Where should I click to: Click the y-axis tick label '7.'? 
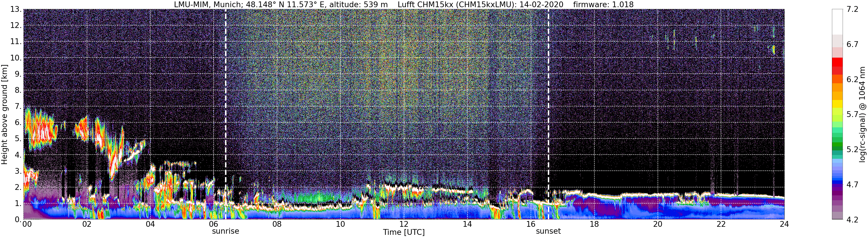pyautogui.click(x=18, y=107)
